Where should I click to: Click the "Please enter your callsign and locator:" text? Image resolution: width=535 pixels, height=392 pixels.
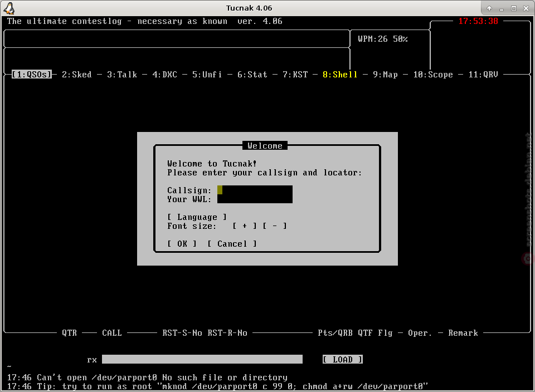[264, 173]
